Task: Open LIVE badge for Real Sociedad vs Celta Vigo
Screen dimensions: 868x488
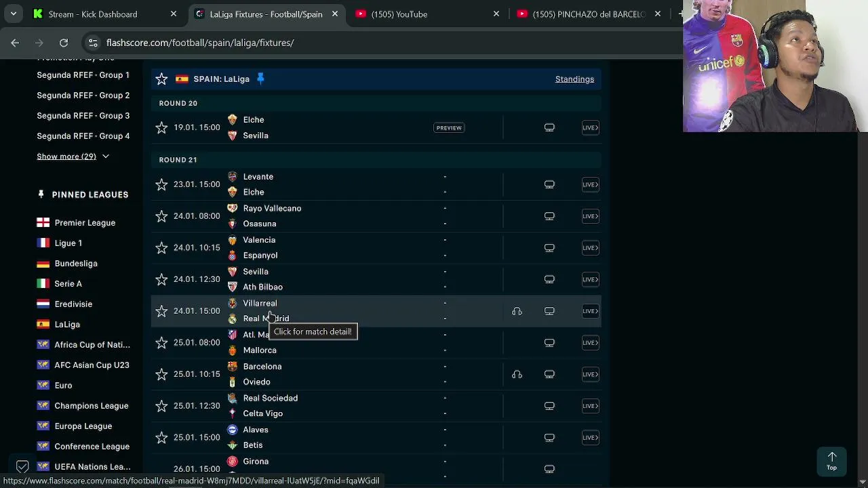Action: pyautogui.click(x=590, y=406)
